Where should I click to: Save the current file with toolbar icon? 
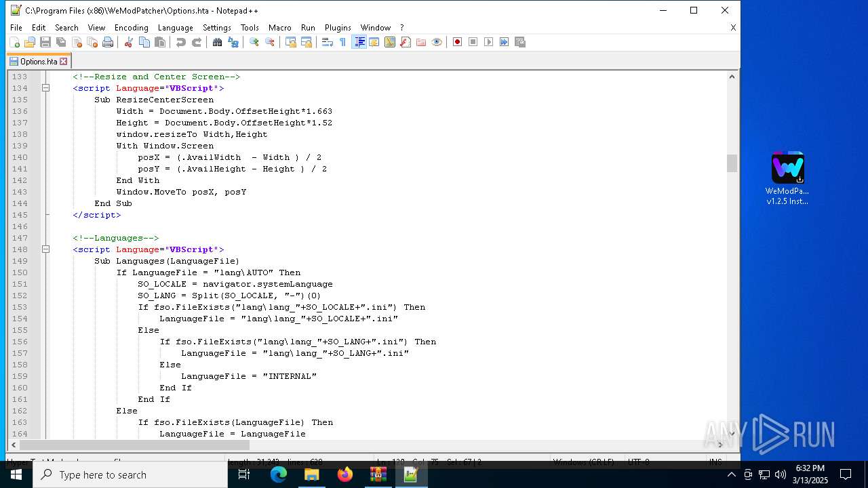45,42
